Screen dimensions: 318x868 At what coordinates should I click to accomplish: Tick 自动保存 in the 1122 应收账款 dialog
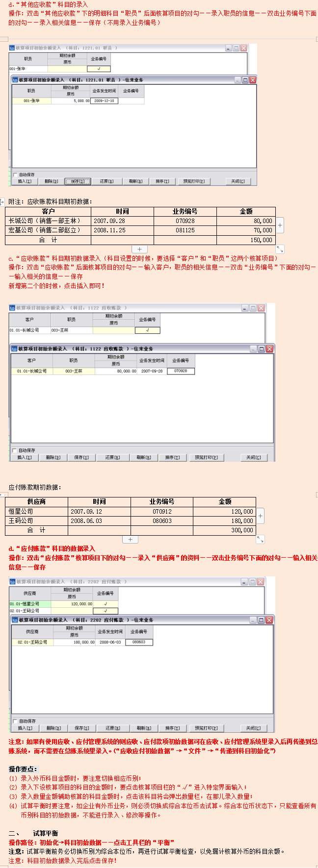[x=15, y=450]
